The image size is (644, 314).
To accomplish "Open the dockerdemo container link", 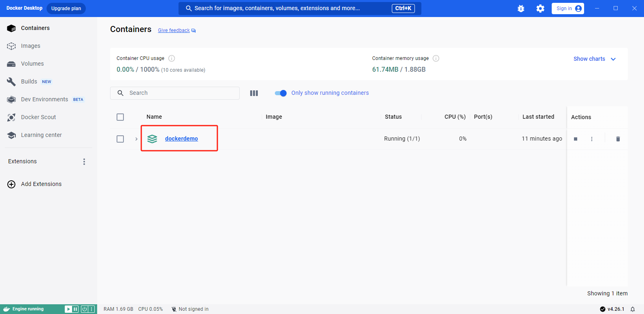I will (181, 139).
